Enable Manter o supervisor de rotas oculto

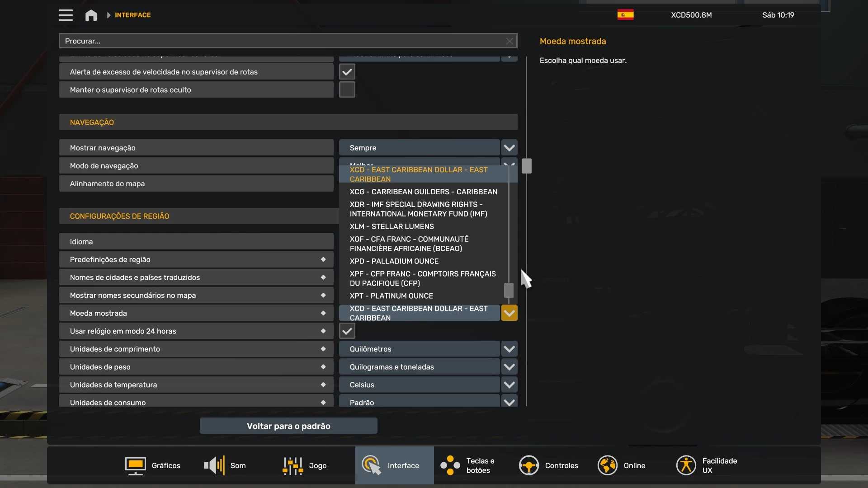[347, 90]
